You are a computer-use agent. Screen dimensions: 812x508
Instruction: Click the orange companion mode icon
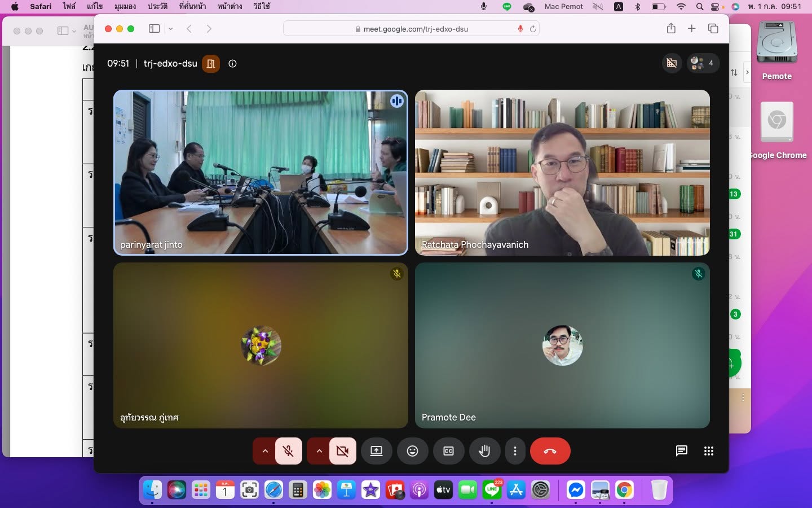click(211, 63)
